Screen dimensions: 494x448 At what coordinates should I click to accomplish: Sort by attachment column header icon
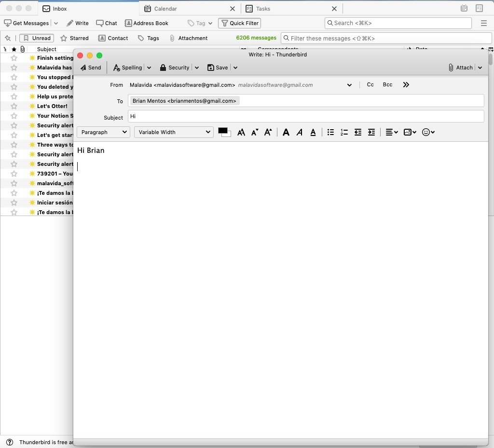pos(23,49)
